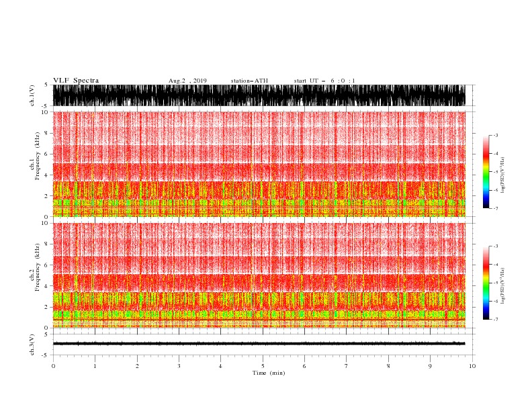Click the 'ch.2 Frequency (kHz)' axis label
Viewport: 532px width, 411px height.
point(35,267)
